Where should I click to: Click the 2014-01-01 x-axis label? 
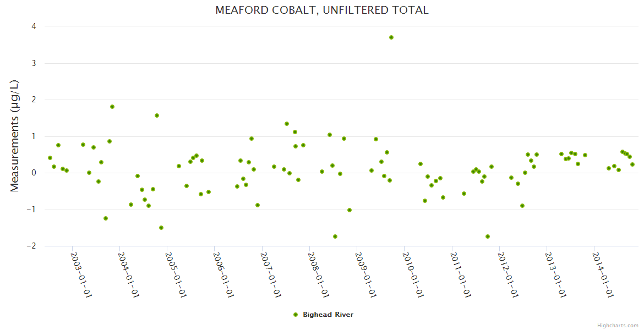tap(602, 274)
